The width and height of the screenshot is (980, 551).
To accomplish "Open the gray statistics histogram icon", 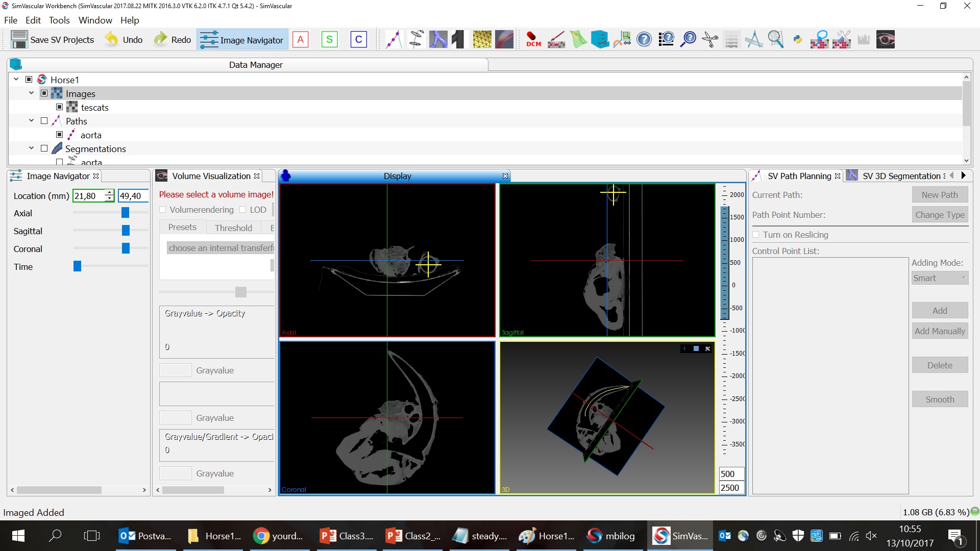I will pos(864,39).
